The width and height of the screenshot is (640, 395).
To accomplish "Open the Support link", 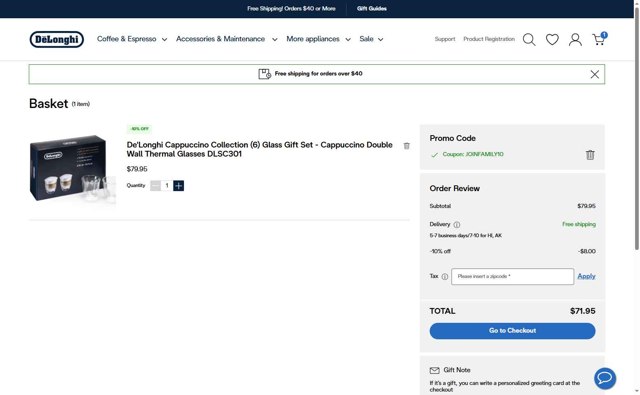I will pos(445,39).
